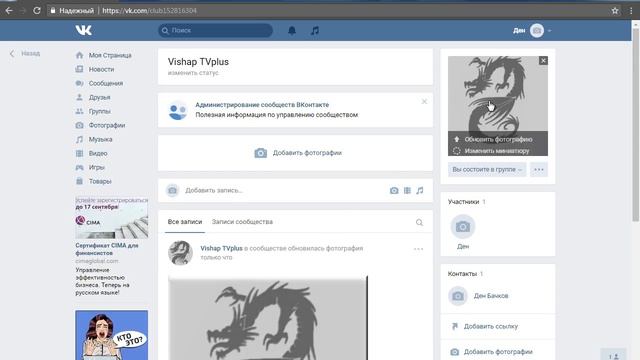640x360 pixels.
Task: Open the member Ден avatar under Участники
Action: [463, 227]
